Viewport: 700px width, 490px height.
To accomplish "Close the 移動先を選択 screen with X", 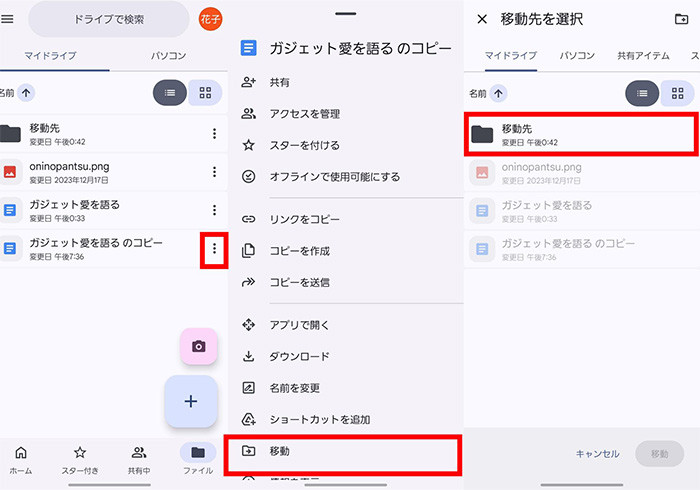I will point(482,19).
